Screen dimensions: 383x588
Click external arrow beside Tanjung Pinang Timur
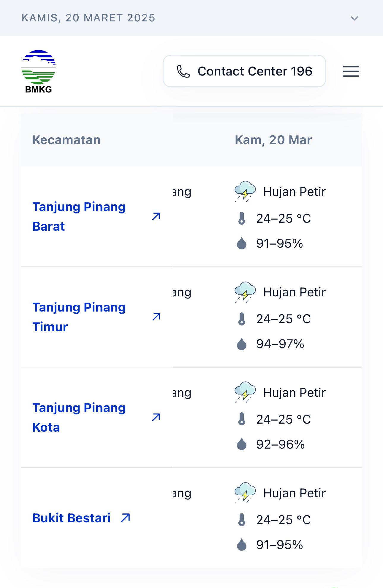156,317
